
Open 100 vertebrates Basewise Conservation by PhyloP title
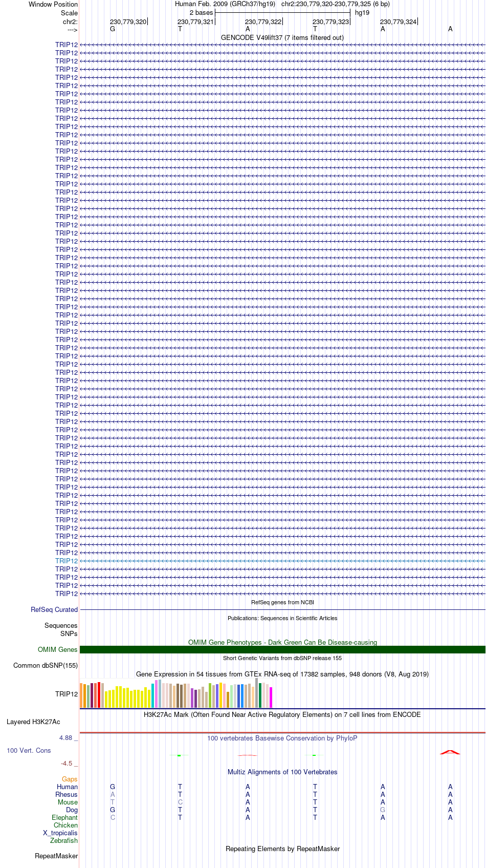pos(282,738)
